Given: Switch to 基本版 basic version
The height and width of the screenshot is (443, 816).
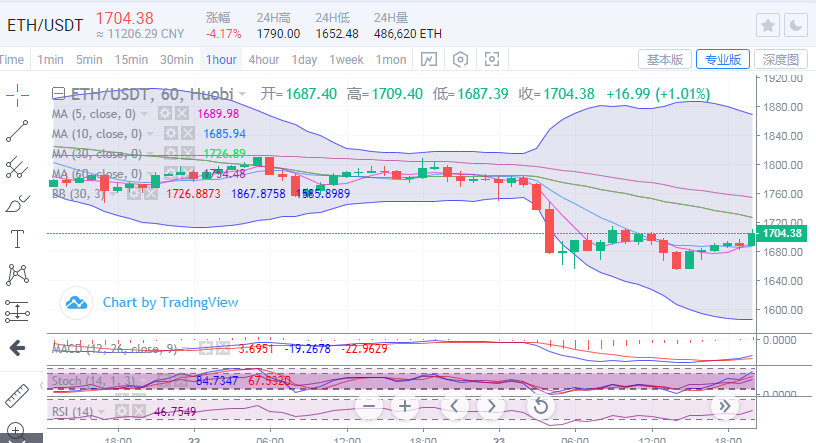Looking at the screenshot, I should pos(665,59).
